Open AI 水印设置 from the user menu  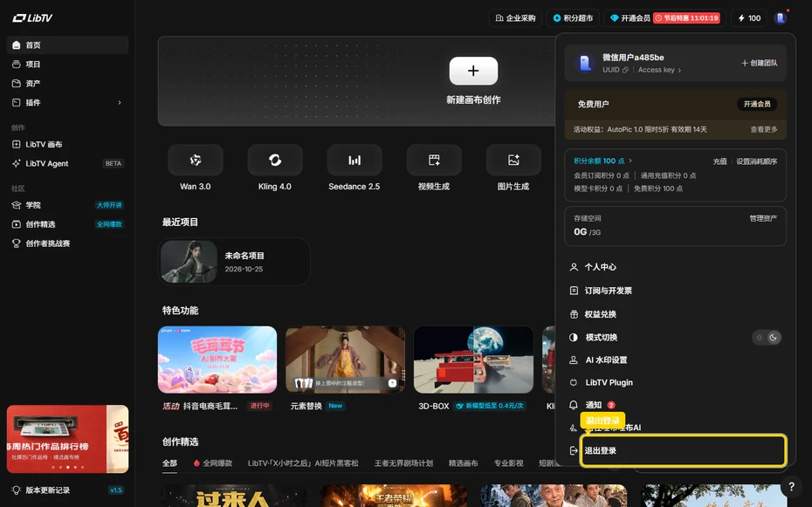675,360
